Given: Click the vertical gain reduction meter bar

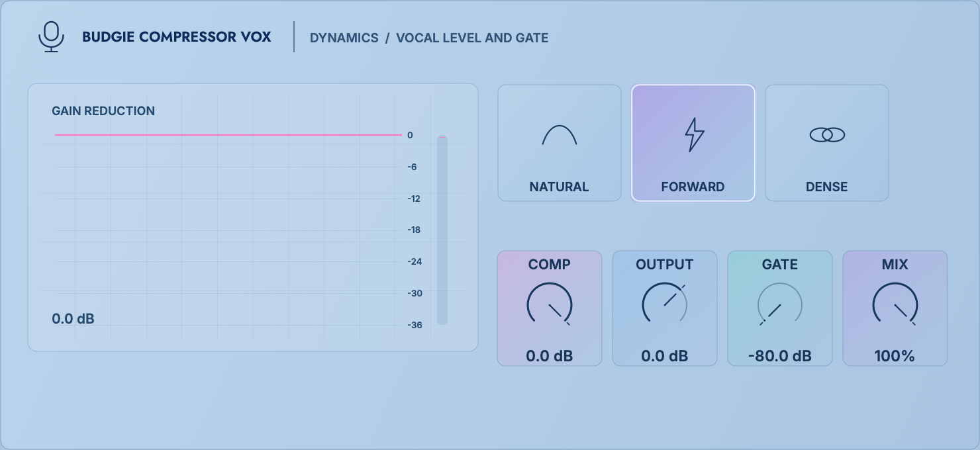Looking at the screenshot, I should (x=442, y=230).
